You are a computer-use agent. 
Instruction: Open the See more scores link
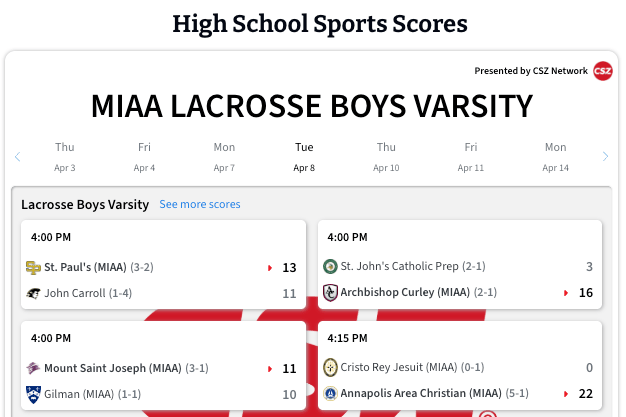tap(200, 205)
